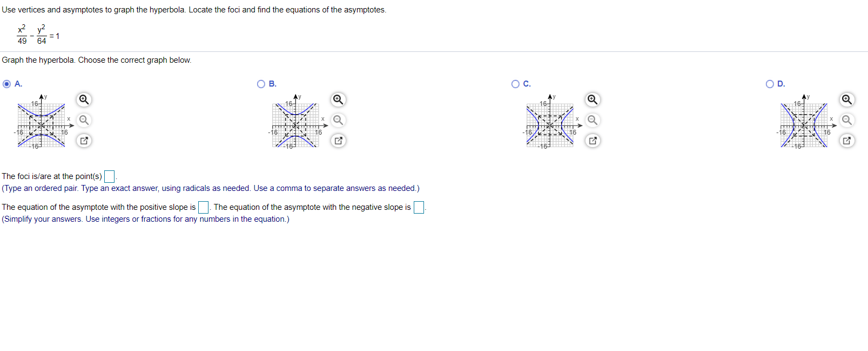Select answer choice B radio button
Screen dimensions: 868x351
[261, 84]
